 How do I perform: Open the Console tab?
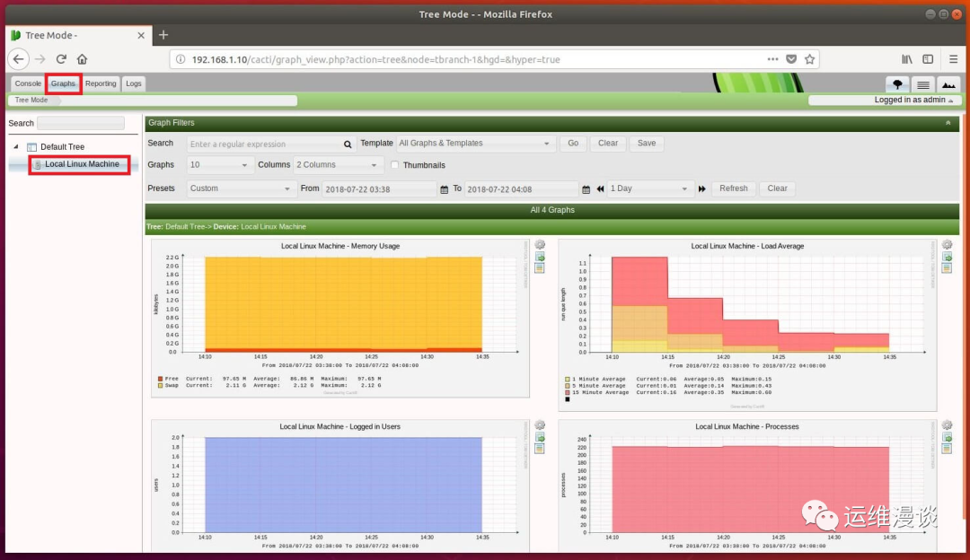tap(28, 83)
